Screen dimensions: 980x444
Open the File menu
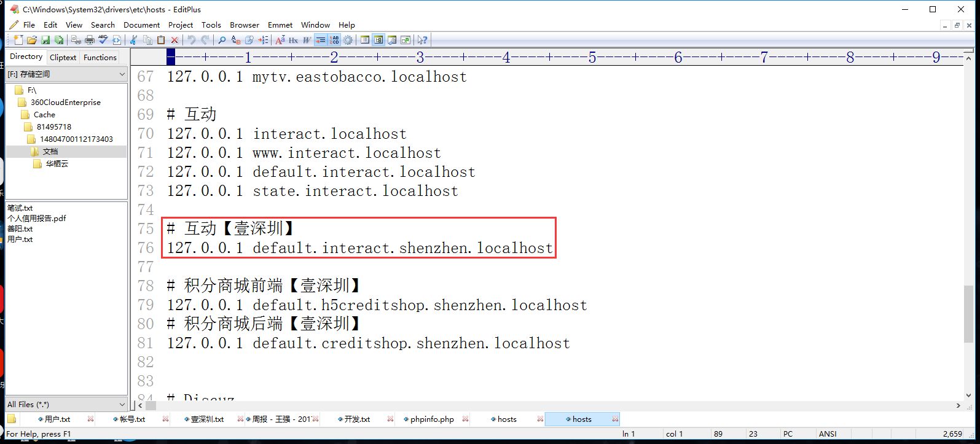coord(29,25)
